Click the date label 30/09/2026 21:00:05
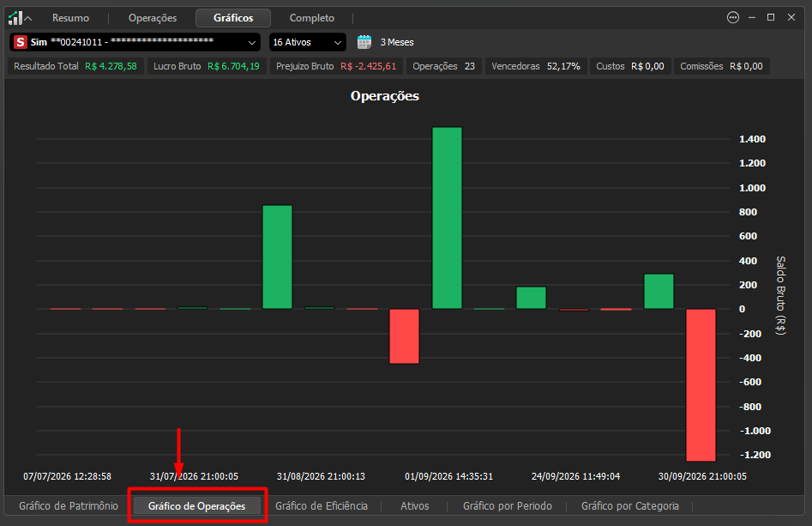The image size is (812, 526). pyautogui.click(x=702, y=476)
